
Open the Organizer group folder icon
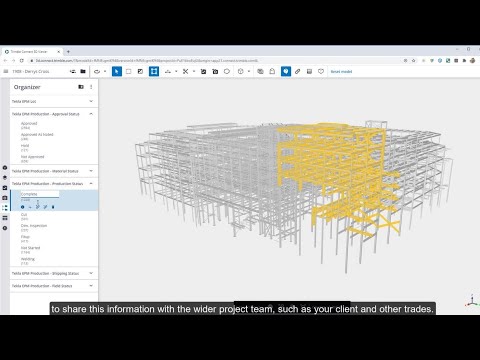(81, 87)
